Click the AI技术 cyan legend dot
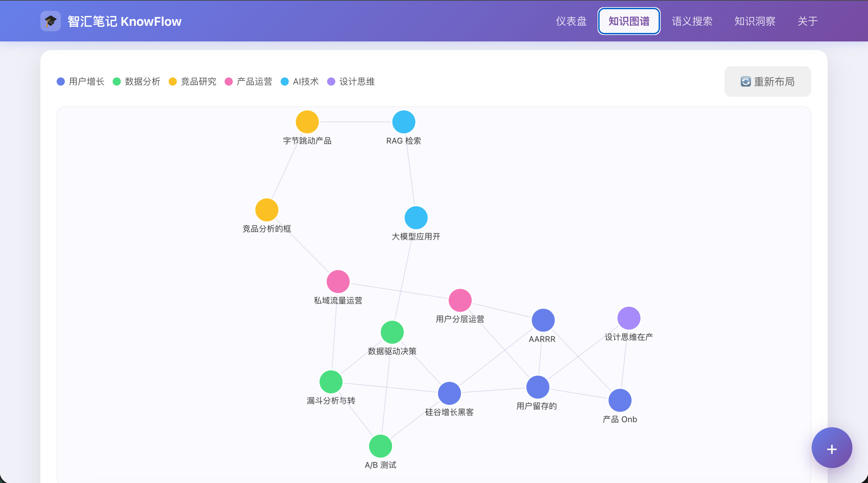868x483 pixels. tap(285, 82)
